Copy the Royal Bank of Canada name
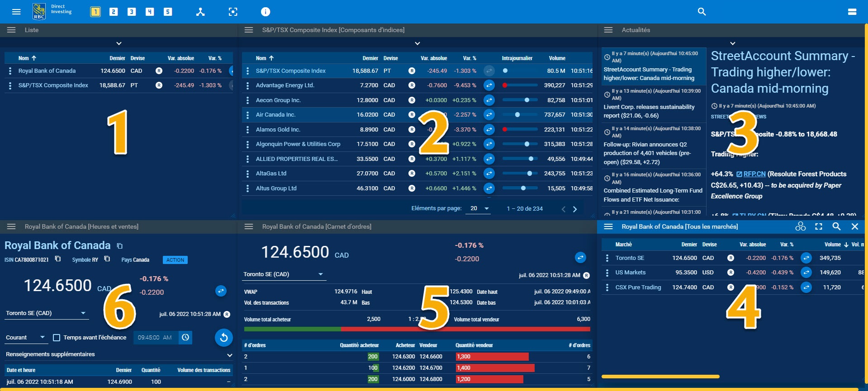The width and height of the screenshot is (868, 391). pyautogui.click(x=120, y=246)
